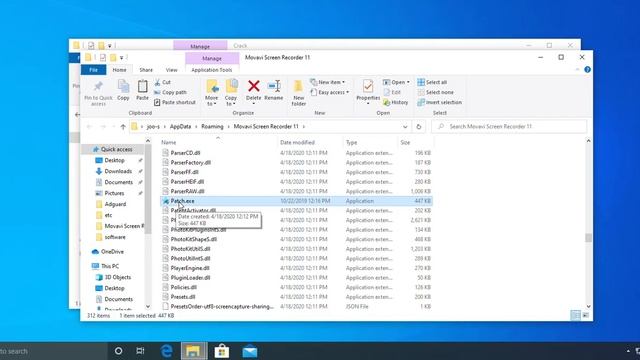
Task: Switch to the Home ribbon tab
Action: 119,70
